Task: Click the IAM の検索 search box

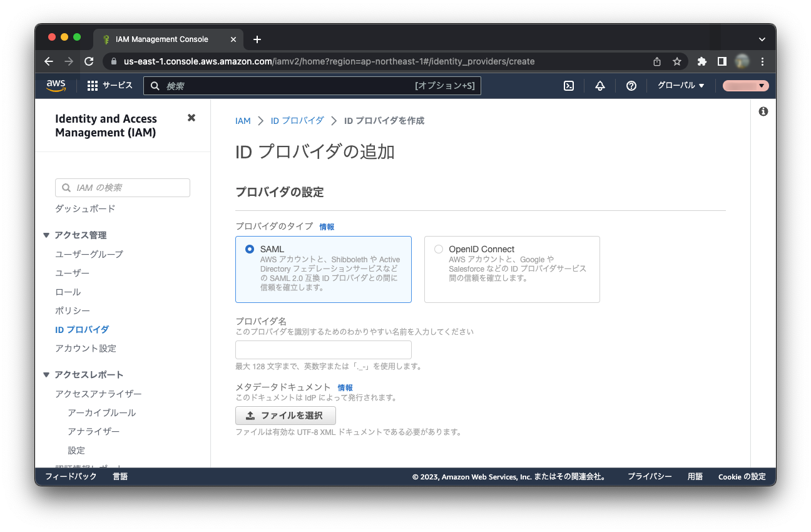Action: click(123, 188)
